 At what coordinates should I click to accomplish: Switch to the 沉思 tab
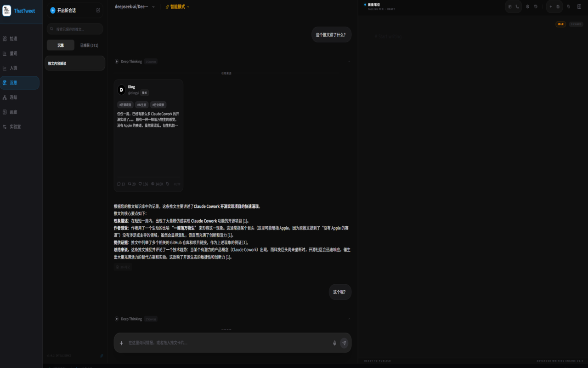pyautogui.click(x=61, y=45)
